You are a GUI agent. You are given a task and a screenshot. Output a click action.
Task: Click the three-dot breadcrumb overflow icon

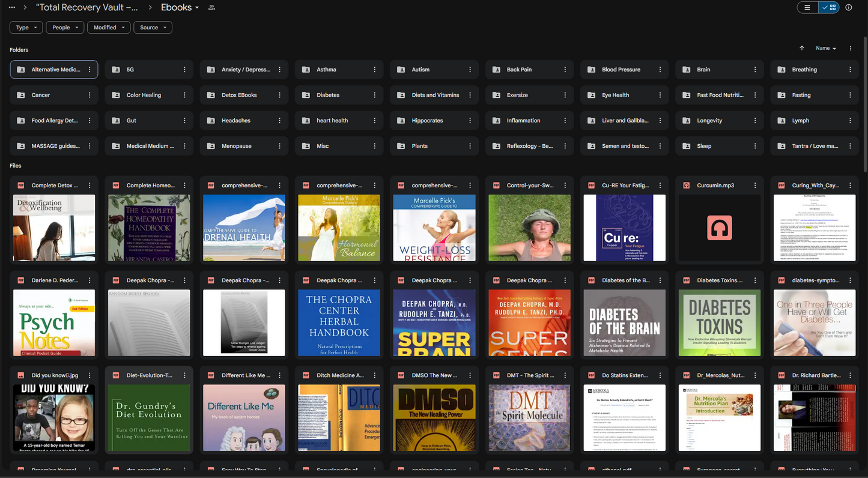coord(12,8)
